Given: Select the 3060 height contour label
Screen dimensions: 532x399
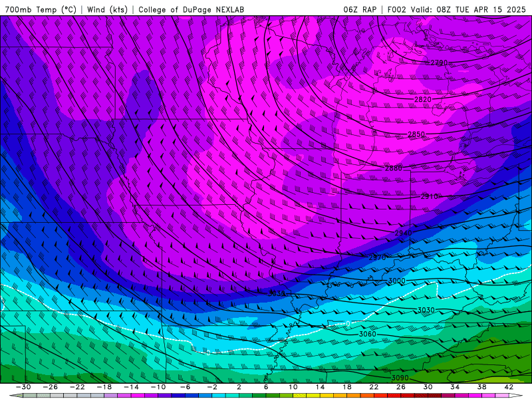Looking at the screenshot, I should pyautogui.click(x=368, y=334).
